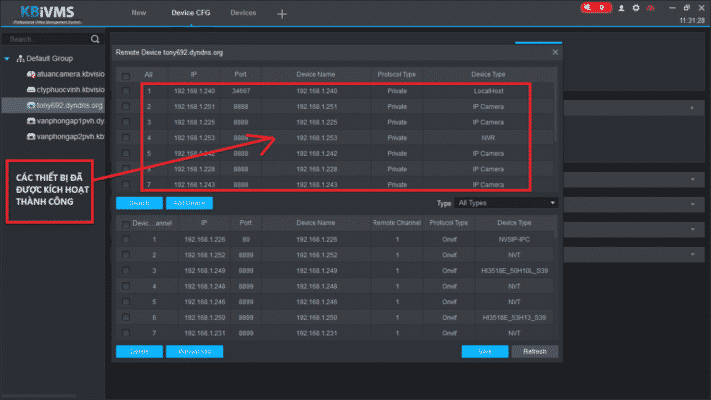Screen dimensions: 711x400
Task: Click the NVSIP-IPC device type cell
Action: (514, 239)
